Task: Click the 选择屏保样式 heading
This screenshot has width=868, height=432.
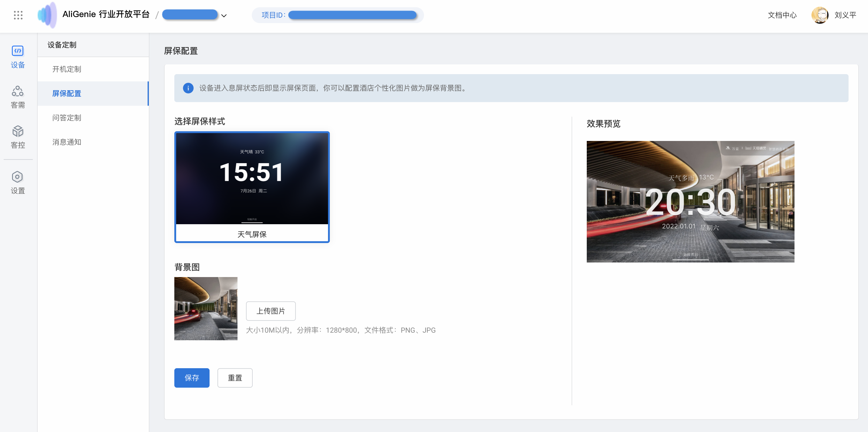Action: coord(200,121)
